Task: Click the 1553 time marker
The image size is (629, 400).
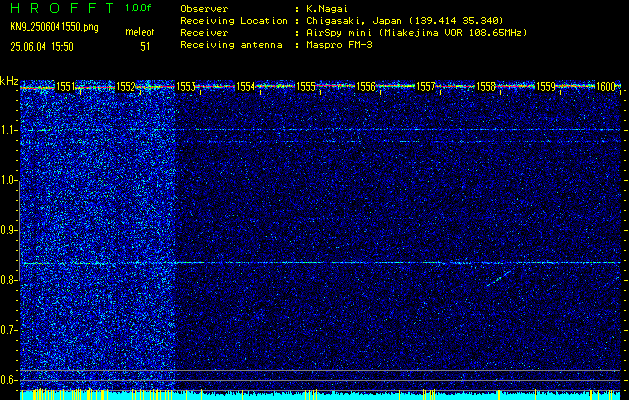Action: (185, 86)
